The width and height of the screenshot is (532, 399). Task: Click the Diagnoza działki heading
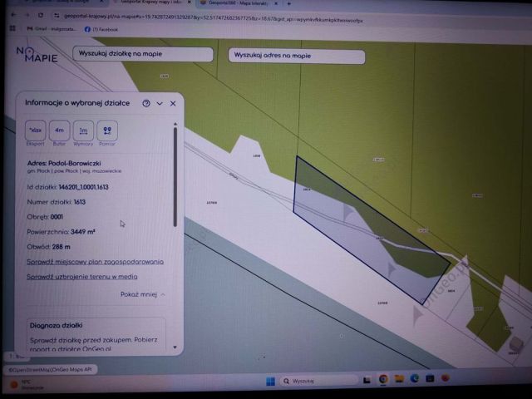(56, 325)
